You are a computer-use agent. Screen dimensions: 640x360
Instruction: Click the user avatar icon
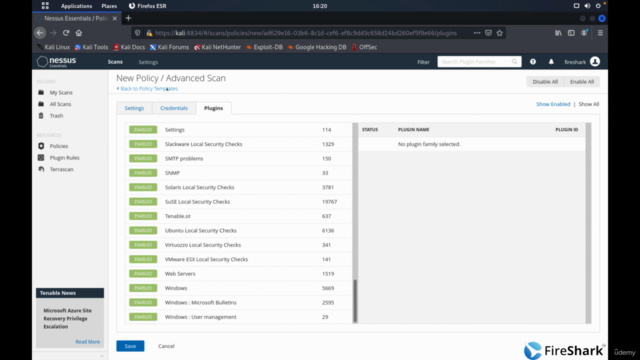595,62
